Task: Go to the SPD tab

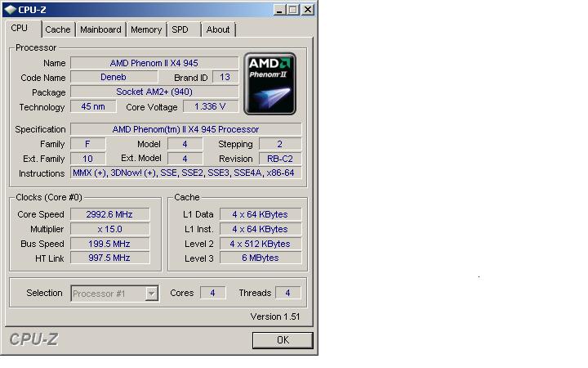Action: (182, 29)
